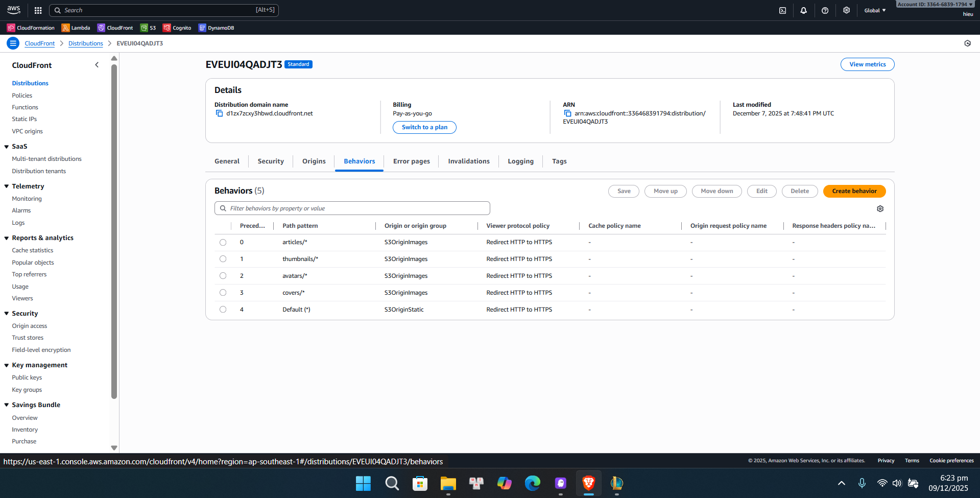Collapse the Reports & analytics section

(6, 238)
